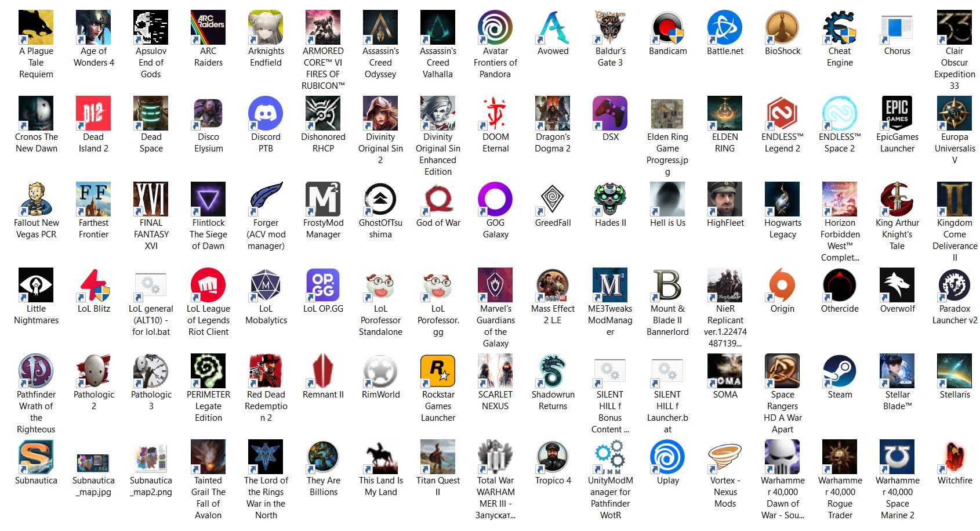Select the Rockstar Games Launcher icon
The image size is (980, 531).
click(438, 371)
